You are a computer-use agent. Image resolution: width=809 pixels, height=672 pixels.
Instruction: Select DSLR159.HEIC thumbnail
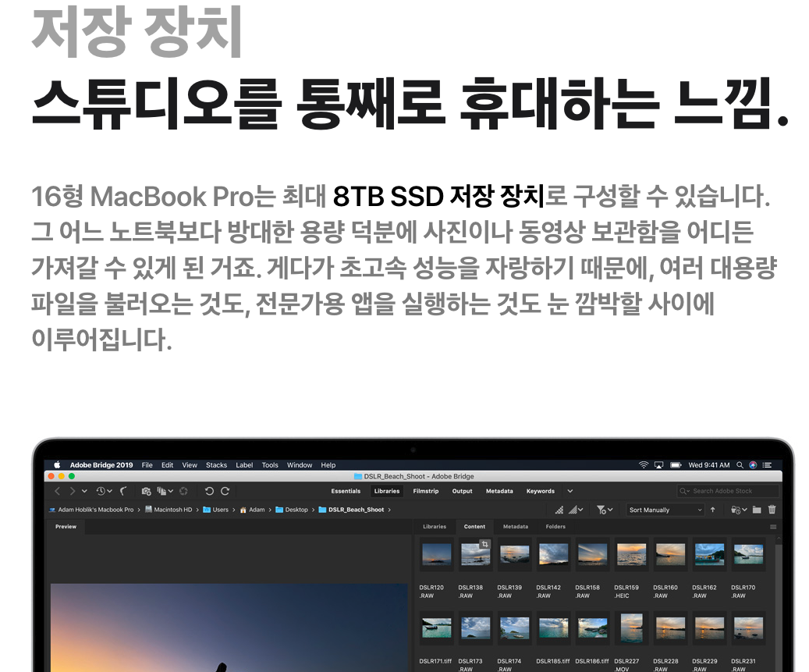point(631,555)
